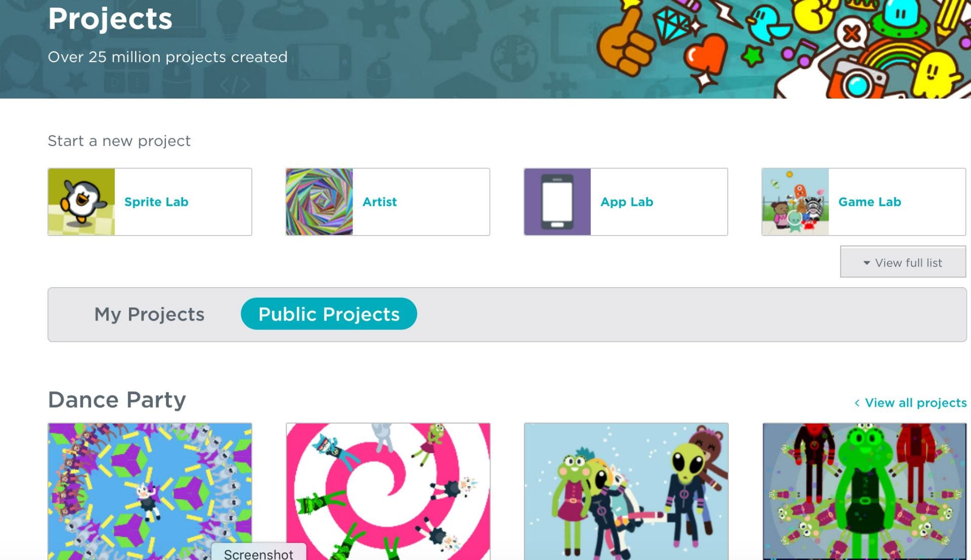Create a new Game Lab project
Image resolution: width=971 pixels, height=560 pixels.
pos(870,202)
